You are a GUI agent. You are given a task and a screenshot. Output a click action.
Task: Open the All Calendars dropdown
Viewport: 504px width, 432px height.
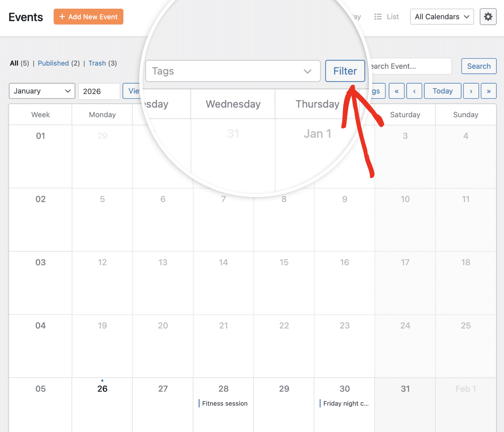point(441,17)
